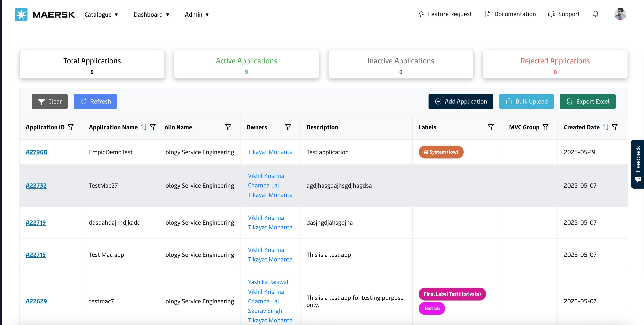644x325 pixels.
Task: Filter the Created Date column
Action: pyautogui.click(x=615, y=127)
